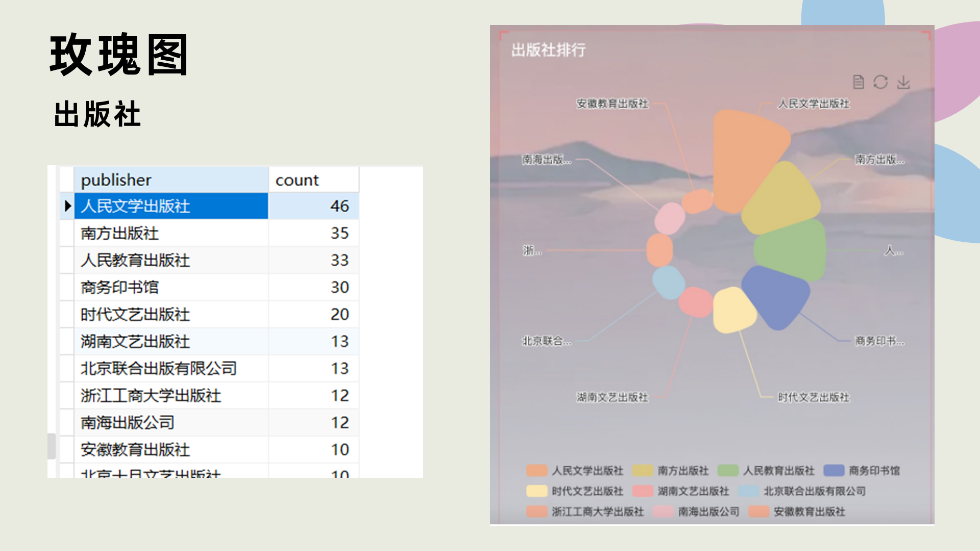980x551 pixels.
Task: Click the 时代文艺出版社 chart label
Action: (x=814, y=397)
